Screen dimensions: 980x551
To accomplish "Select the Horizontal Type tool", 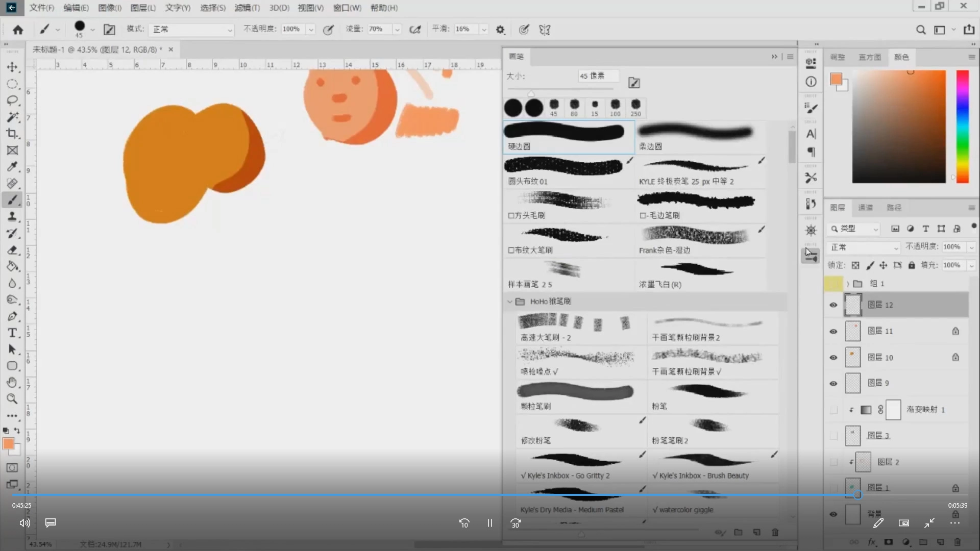I will click(x=12, y=333).
